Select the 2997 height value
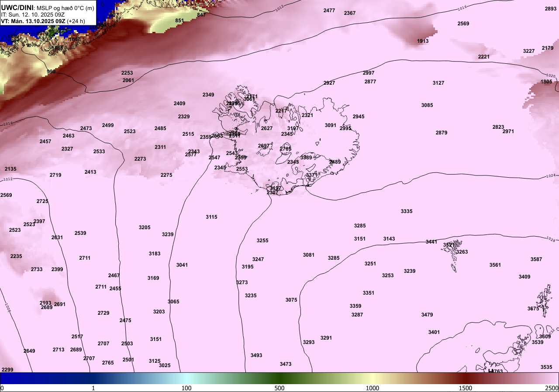The width and height of the screenshot is (559, 392). click(369, 73)
